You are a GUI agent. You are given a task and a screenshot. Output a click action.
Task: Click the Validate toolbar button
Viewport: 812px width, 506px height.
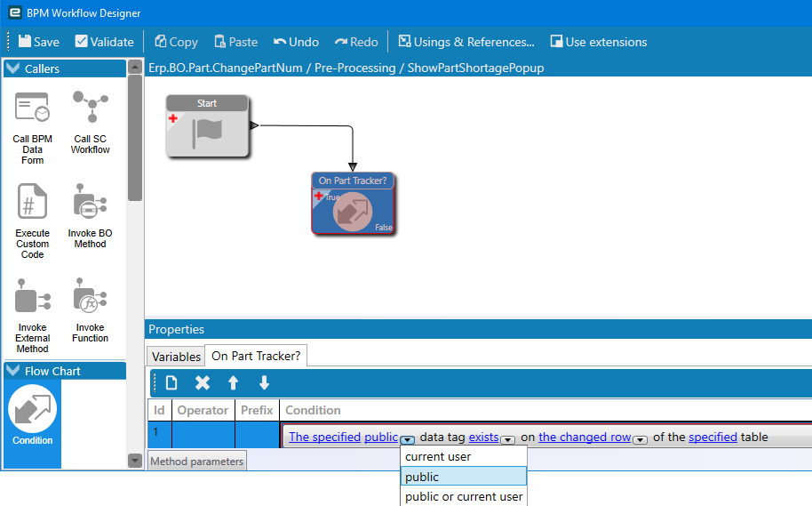pyautogui.click(x=104, y=42)
